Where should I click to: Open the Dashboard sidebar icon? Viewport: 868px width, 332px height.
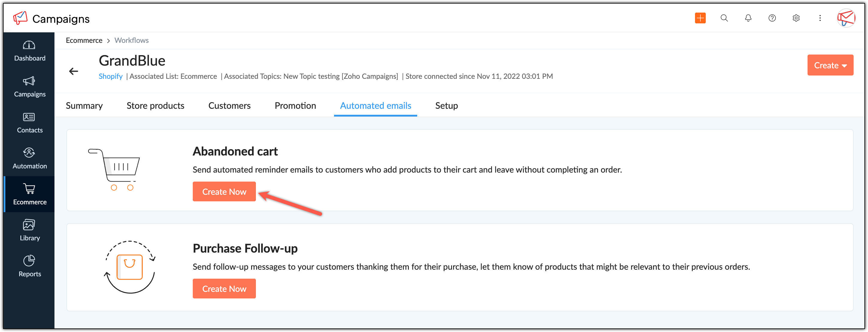click(29, 45)
